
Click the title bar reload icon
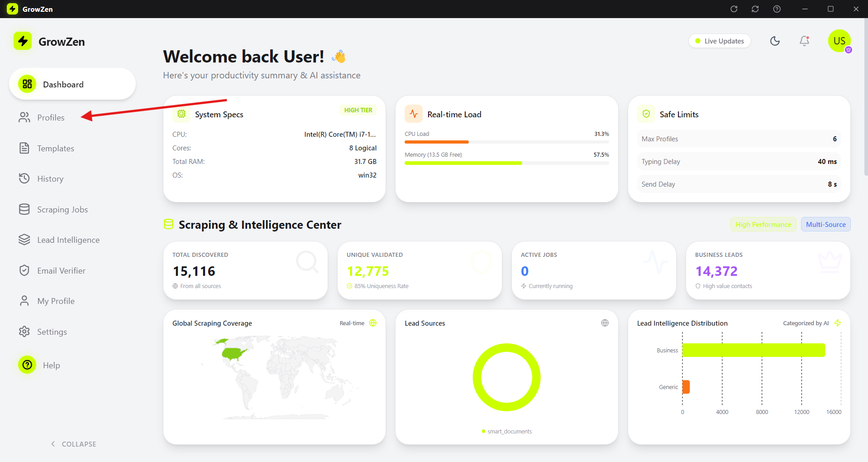734,9
